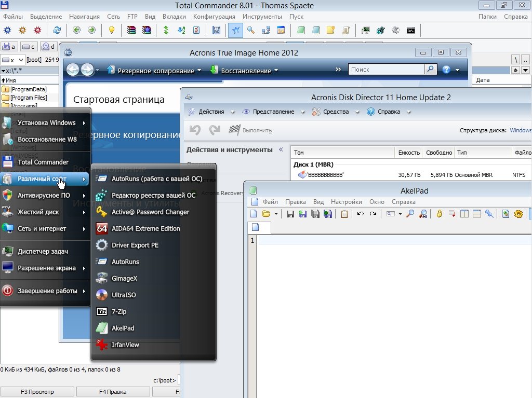This screenshot has width=532, height=398.
Task: Click the refresh icon in Total Commander toolbar
Action: point(57,30)
